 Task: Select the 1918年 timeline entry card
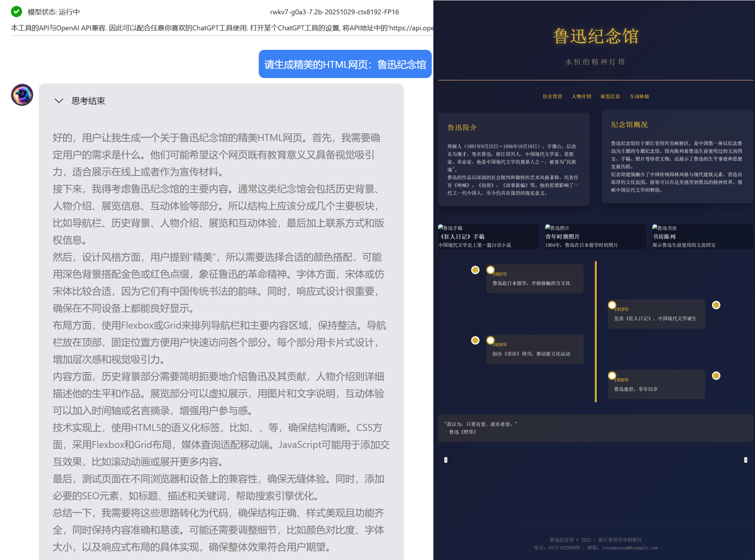pyautogui.click(x=656, y=314)
